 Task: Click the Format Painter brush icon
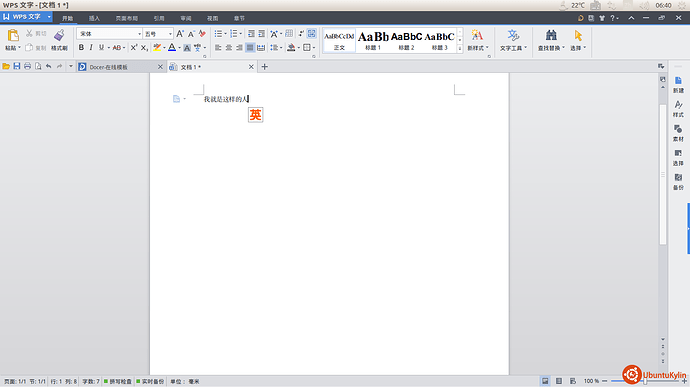tap(59, 35)
